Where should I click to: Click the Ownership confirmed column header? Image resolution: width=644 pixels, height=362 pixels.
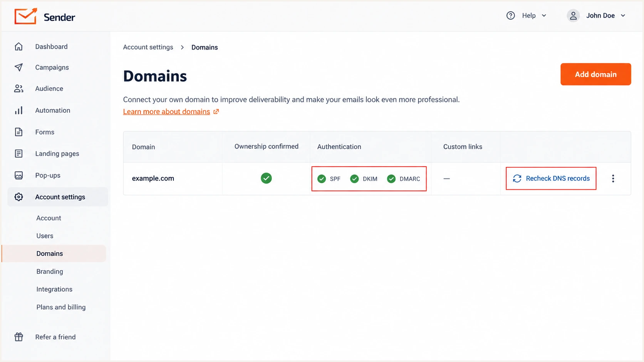coord(266,147)
